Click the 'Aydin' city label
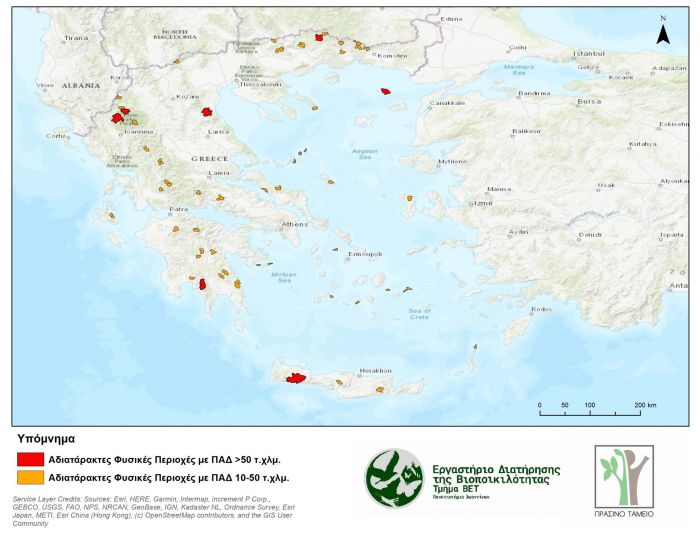 click(518, 232)
